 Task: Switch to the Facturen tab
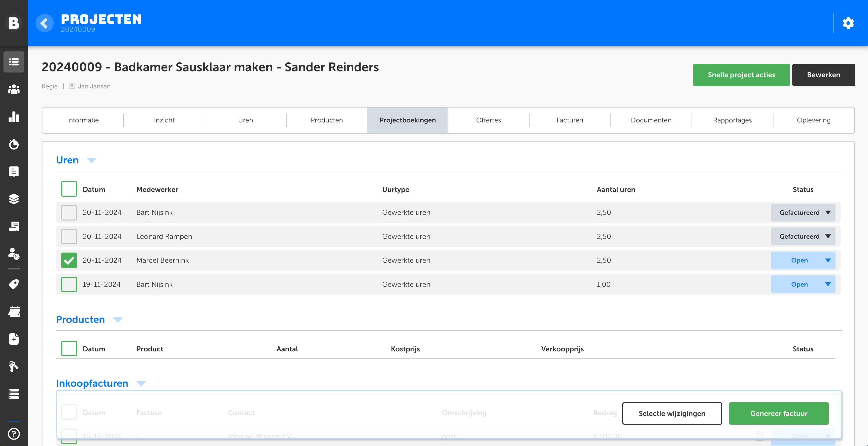[x=569, y=120]
